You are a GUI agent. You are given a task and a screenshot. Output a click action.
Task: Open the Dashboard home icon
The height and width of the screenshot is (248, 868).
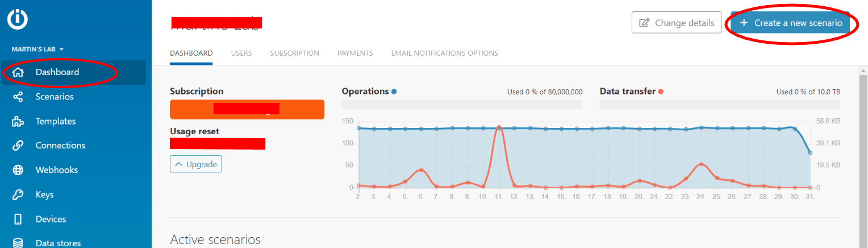point(18,72)
